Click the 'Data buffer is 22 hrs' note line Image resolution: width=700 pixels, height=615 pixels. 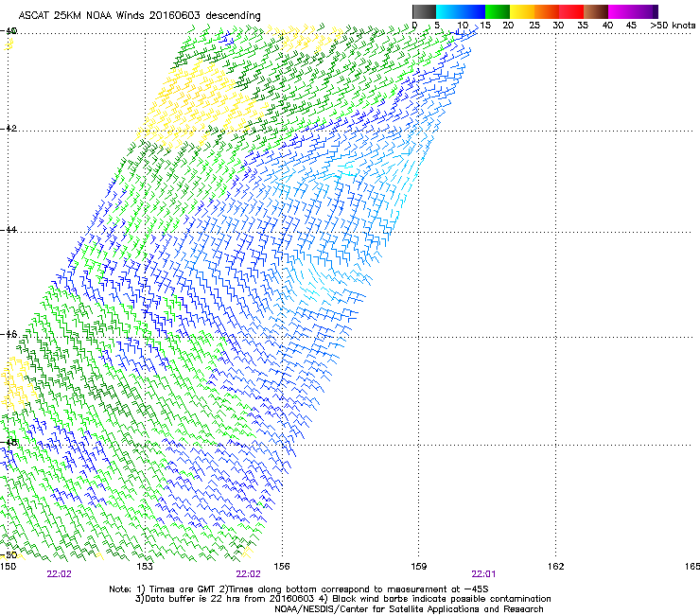pos(342,599)
